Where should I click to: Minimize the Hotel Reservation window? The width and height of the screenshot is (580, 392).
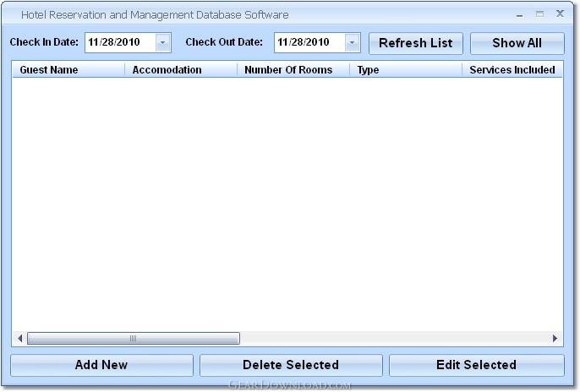(x=520, y=15)
